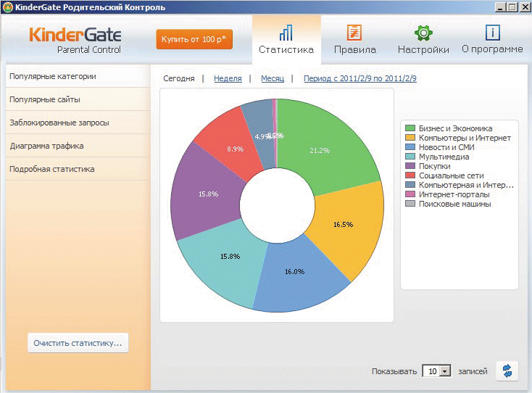Open Подробная статистика section

click(x=78, y=169)
